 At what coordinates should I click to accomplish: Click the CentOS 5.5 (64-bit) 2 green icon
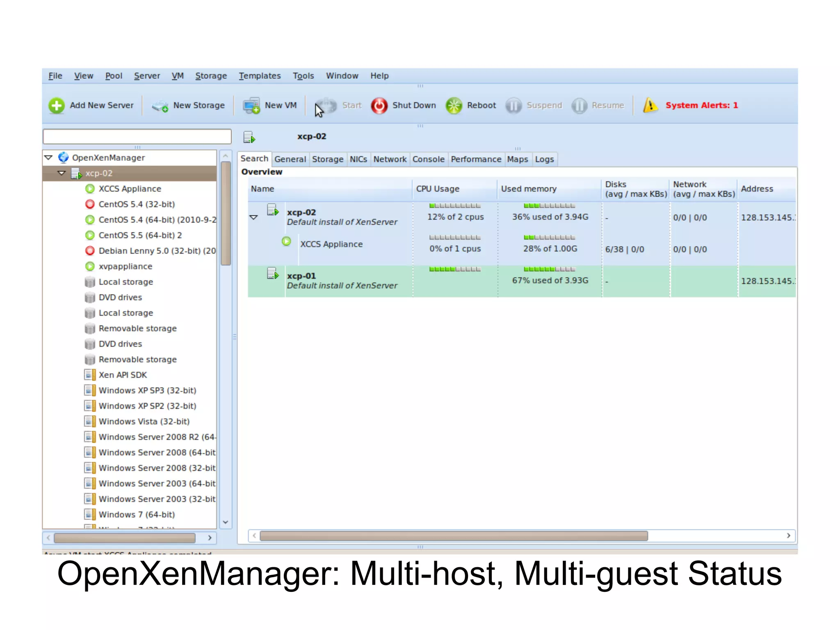point(90,235)
